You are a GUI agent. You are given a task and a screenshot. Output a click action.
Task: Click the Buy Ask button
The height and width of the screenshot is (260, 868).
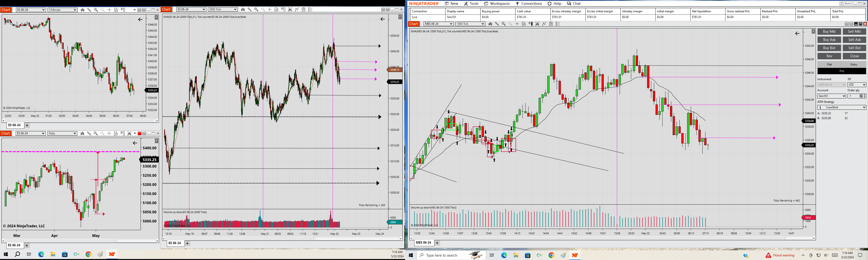click(829, 40)
